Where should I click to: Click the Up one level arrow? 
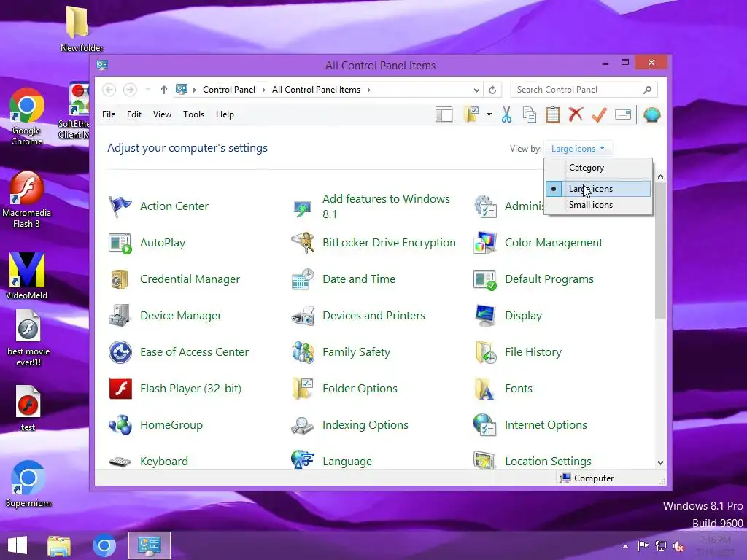(164, 90)
